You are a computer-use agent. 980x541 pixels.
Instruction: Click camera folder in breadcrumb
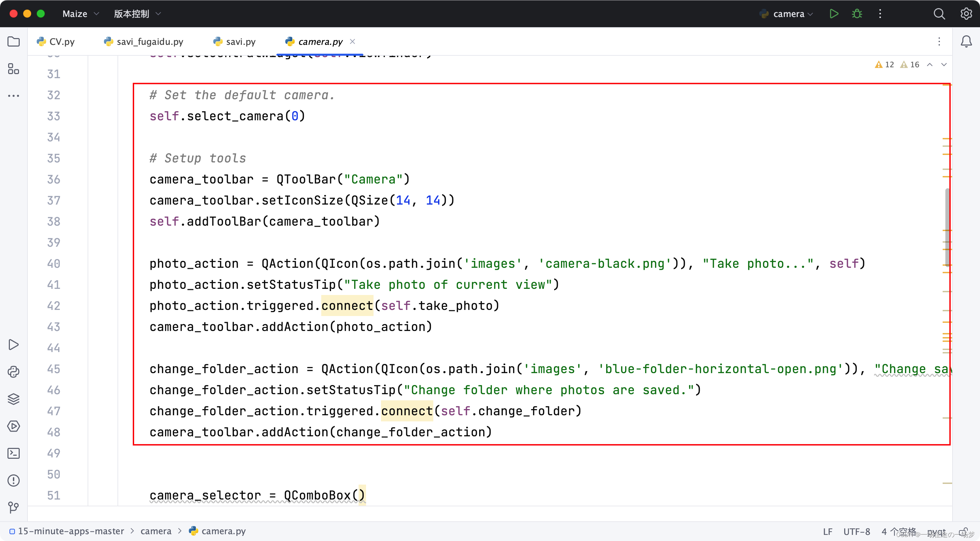pos(156,531)
